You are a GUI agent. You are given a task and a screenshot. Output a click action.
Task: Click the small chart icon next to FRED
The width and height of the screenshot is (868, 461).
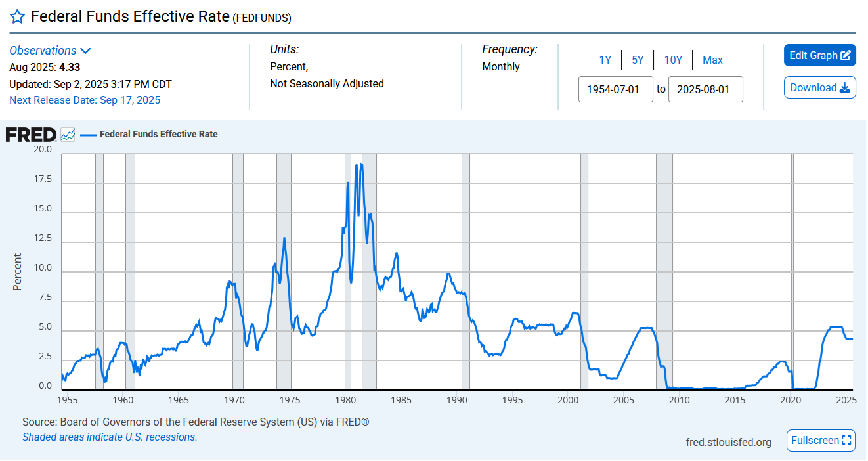click(68, 135)
